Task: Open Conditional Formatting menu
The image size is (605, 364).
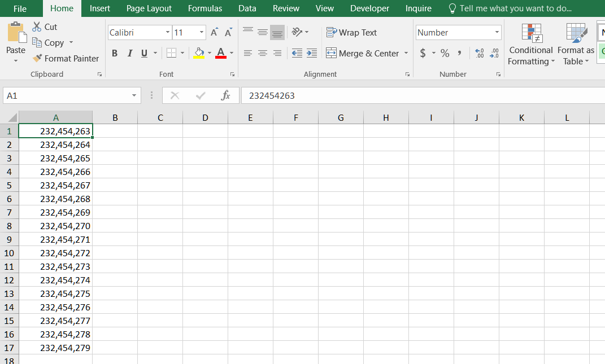Action: pyautogui.click(x=531, y=45)
